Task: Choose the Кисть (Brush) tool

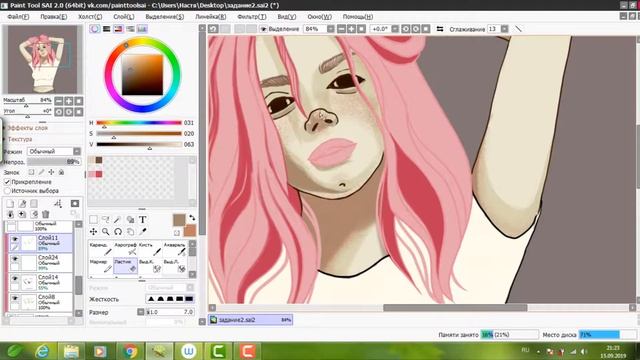Action: tap(150, 249)
